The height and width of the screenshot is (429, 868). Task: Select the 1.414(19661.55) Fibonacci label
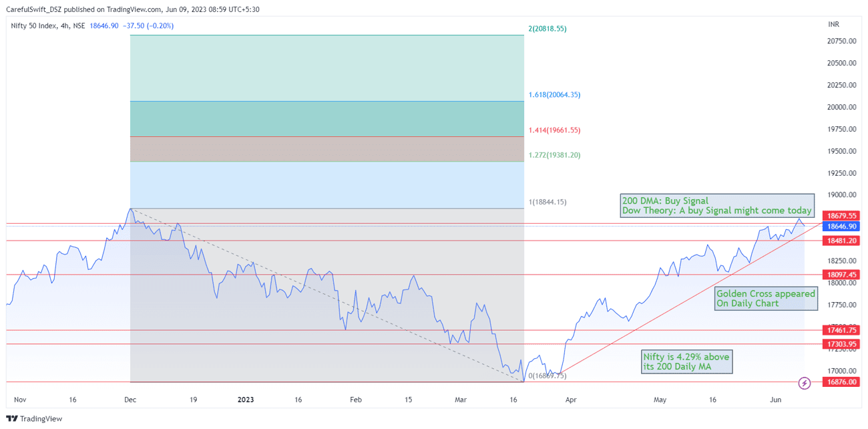coord(554,130)
